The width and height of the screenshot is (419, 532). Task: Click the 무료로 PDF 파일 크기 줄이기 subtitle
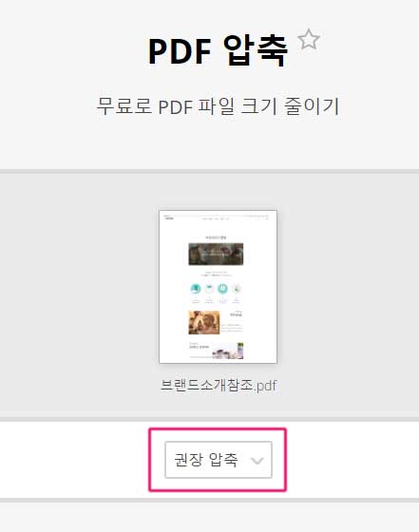(218, 106)
